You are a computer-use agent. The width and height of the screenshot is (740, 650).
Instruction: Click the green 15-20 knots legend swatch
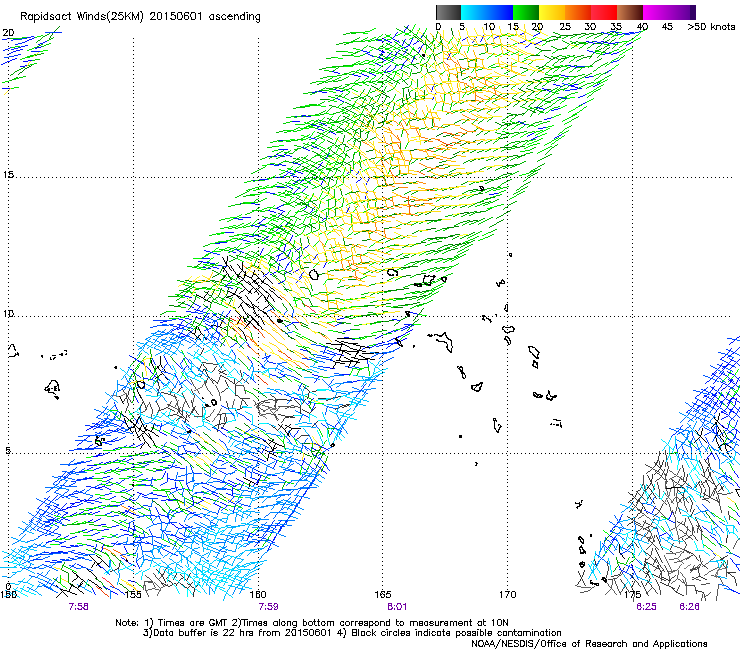point(526,12)
